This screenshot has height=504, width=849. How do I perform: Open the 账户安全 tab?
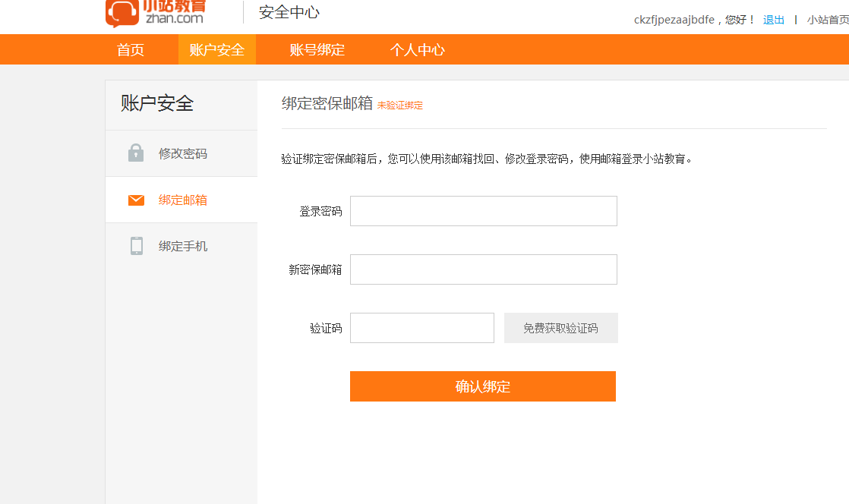pos(216,49)
